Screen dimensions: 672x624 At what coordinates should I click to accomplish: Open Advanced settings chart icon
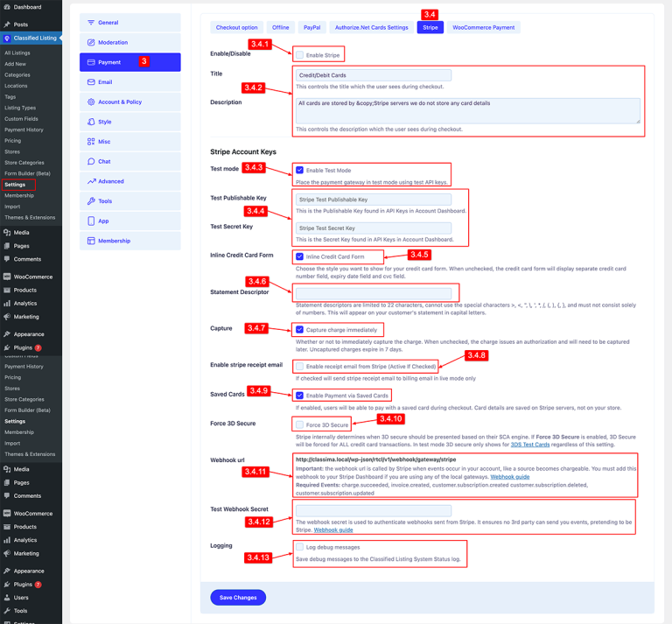[91, 181]
